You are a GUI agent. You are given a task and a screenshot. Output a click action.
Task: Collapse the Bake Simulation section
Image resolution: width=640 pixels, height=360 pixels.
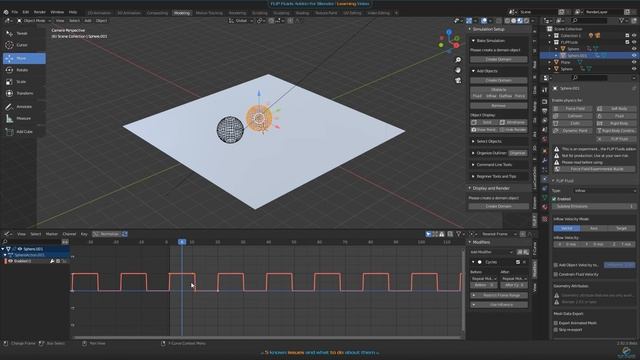pyautogui.click(x=473, y=41)
